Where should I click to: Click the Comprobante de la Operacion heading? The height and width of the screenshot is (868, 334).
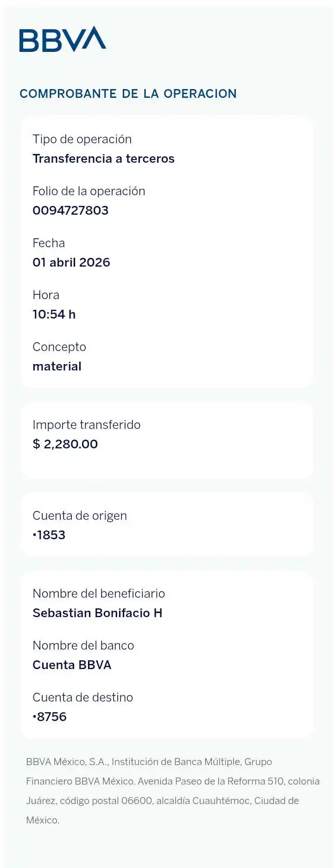point(128,94)
